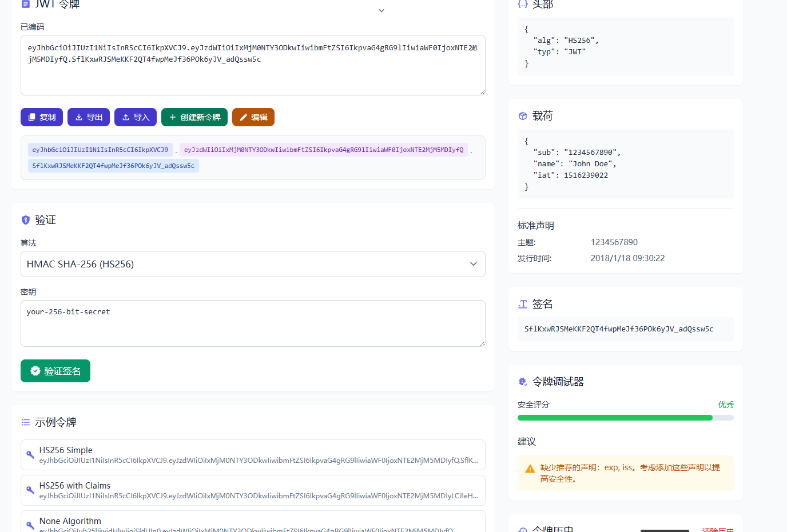The width and height of the screenshot is (787, 532).
Task: Click the shield icon beside 验证
Action: [25, 220]
